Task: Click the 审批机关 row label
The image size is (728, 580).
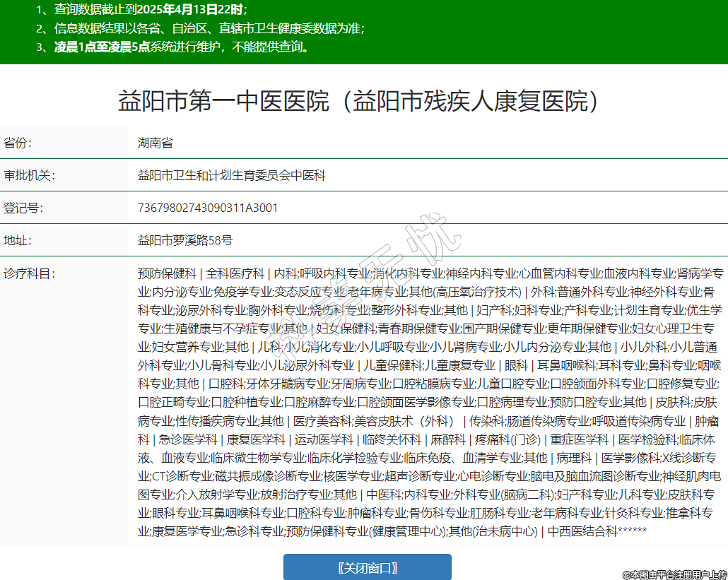Action: click(29, 175)
